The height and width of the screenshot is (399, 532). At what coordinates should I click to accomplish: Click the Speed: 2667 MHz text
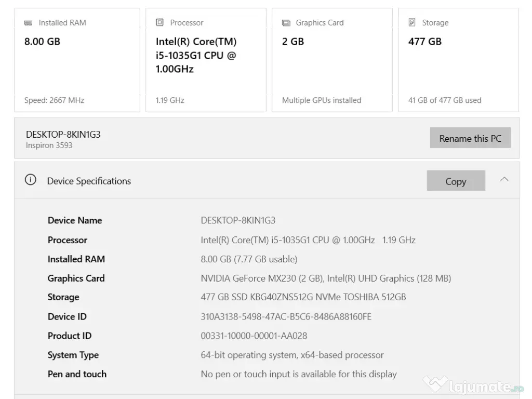[54, 100]
